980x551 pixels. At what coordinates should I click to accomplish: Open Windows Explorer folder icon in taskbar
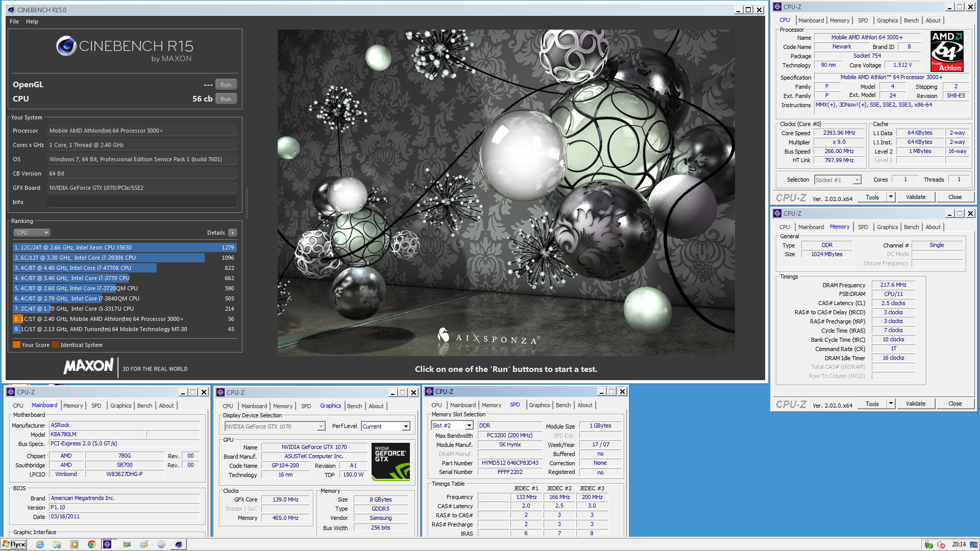(x=57, y=544)
